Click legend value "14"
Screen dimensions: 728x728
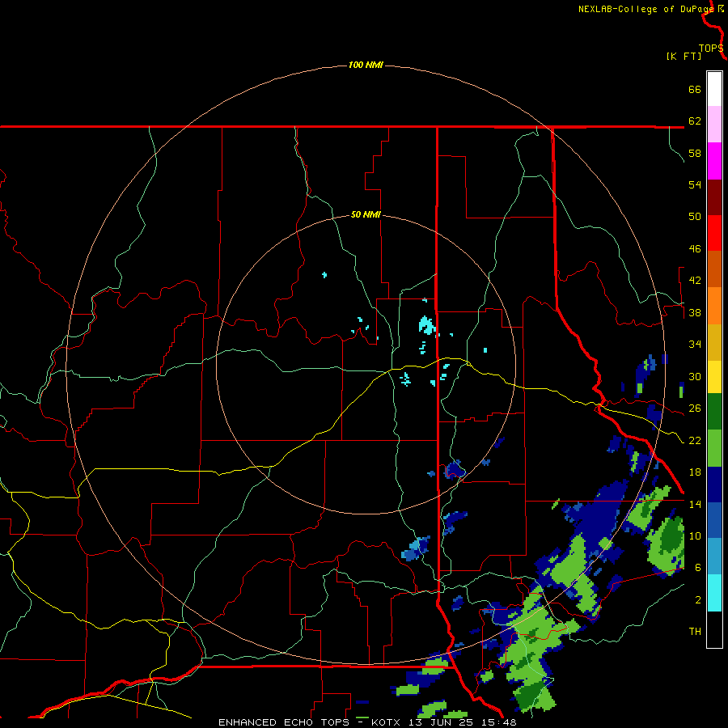pos(695,504)
